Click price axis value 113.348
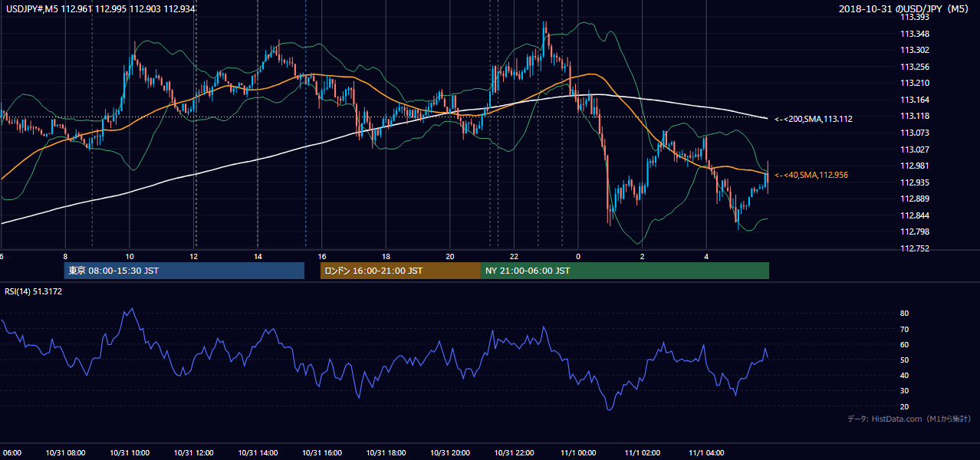The width and height of the screenshot is (980, 460). point(915,34)
